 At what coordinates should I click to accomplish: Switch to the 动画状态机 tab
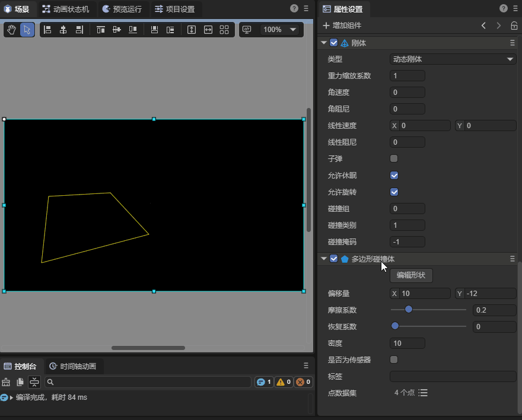66,9
